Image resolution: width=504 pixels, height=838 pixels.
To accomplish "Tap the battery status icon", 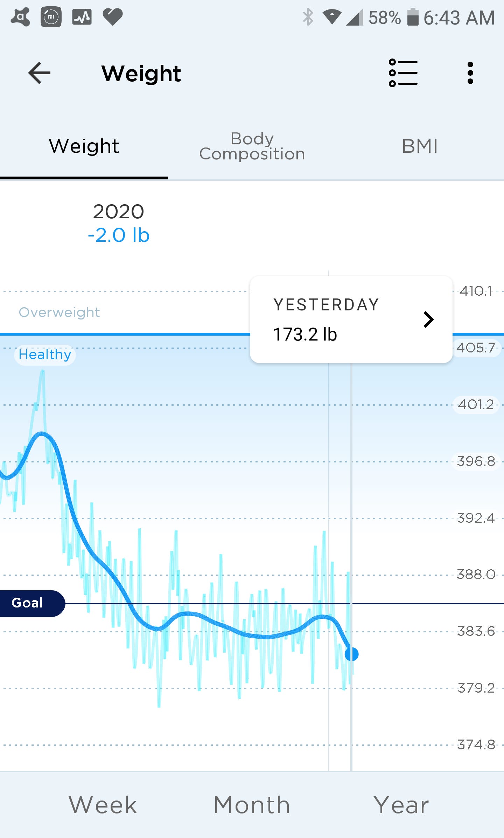I will (x=413, y=17).
